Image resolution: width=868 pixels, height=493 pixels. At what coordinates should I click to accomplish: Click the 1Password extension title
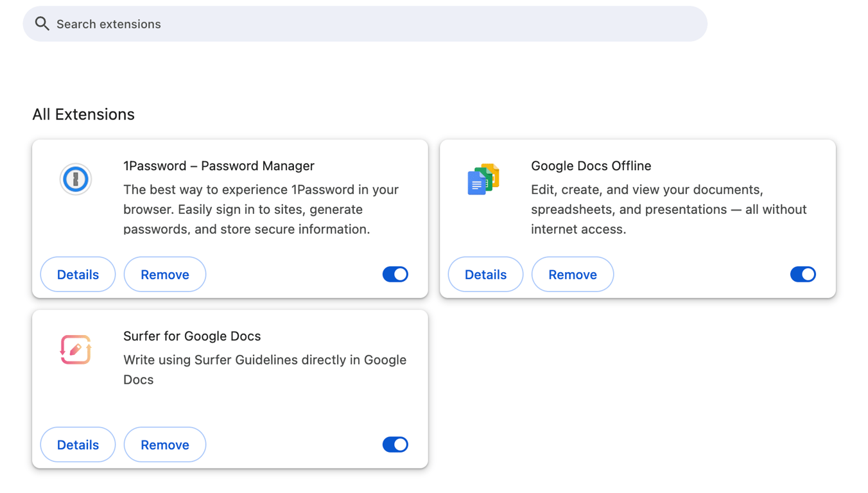[219, 166]
